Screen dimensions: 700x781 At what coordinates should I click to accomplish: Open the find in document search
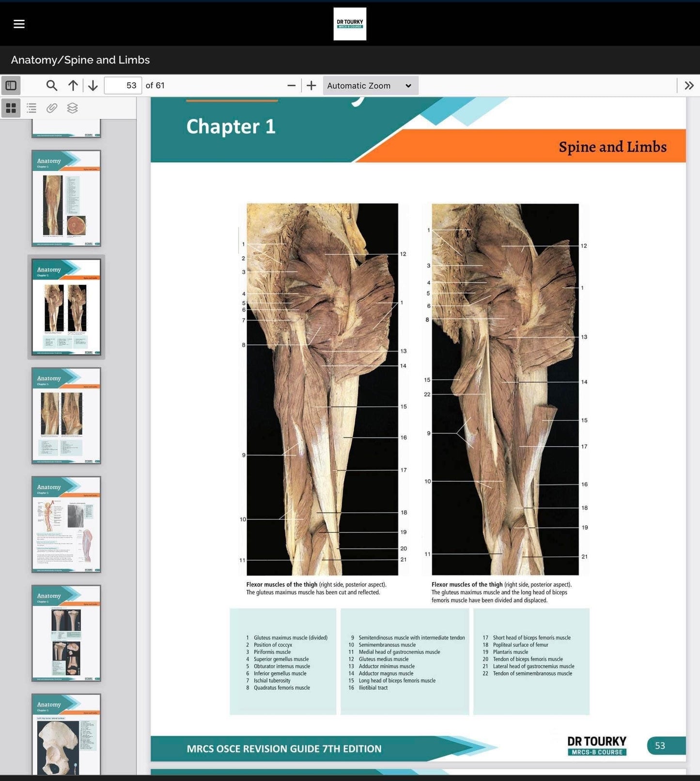click(51, 86)
